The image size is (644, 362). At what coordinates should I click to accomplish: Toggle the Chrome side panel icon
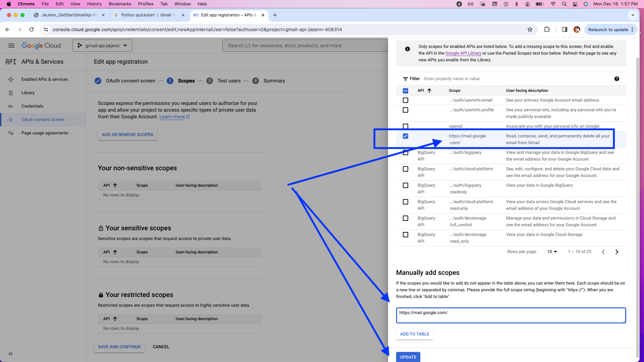click(565, 29)
